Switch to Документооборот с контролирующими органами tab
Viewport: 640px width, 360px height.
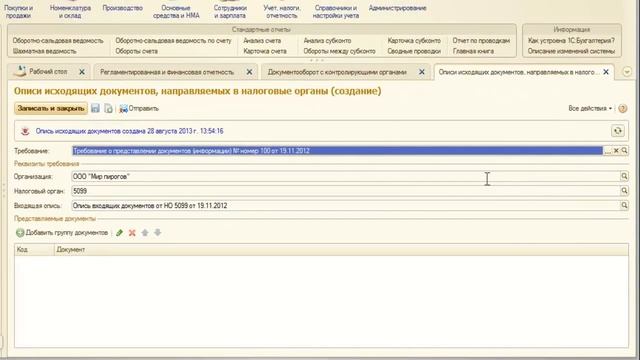(337, 72)
